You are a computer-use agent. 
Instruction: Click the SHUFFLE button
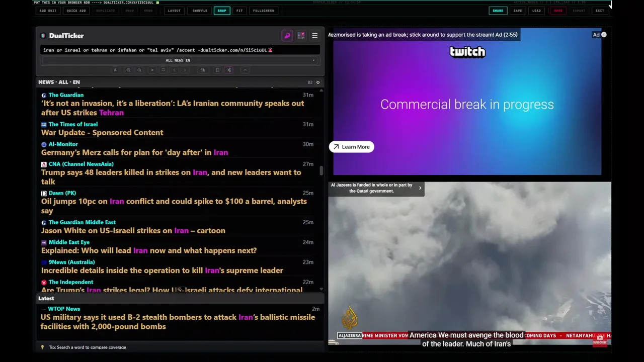click(x=200, y=11)
